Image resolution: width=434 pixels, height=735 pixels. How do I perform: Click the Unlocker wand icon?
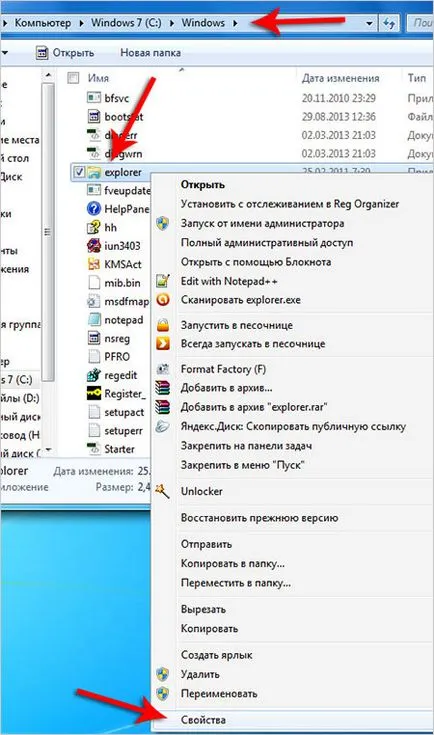[163, 491]
